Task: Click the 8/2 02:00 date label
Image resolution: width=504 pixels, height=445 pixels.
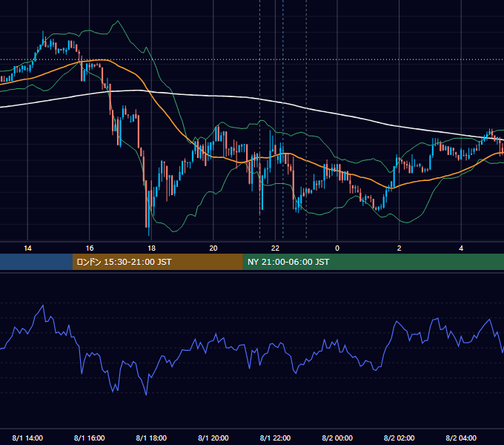Action: pos(399,438)
